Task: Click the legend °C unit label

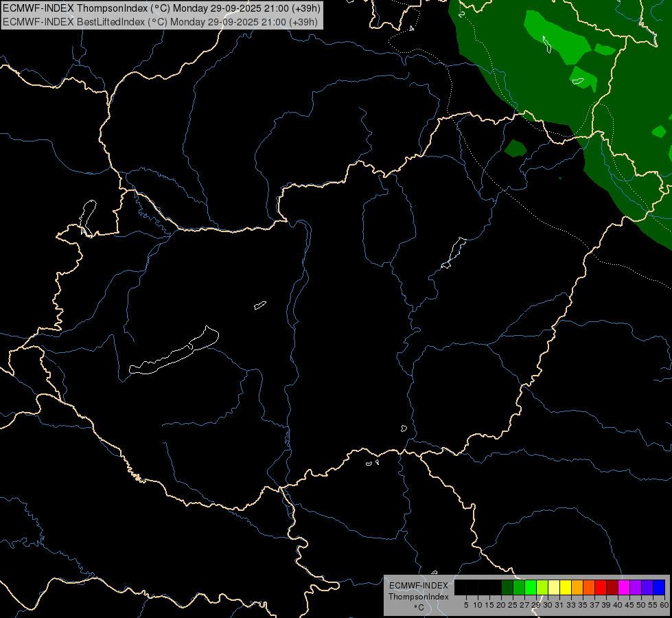Action: [419, 608]
